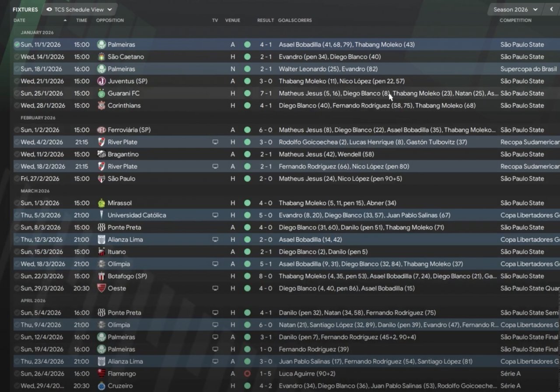Click the Bragantino club badge
Screen dimensions: 560x392
click(x=101, y=154)
